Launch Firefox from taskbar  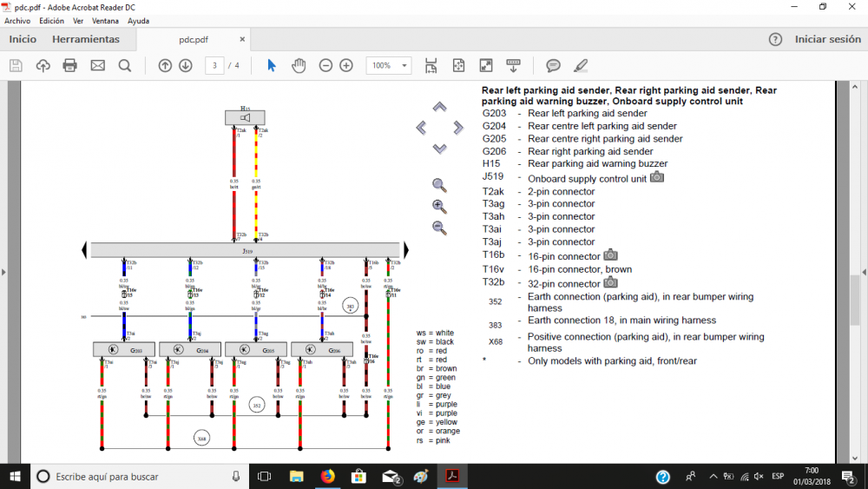click(x=328, y=476)
